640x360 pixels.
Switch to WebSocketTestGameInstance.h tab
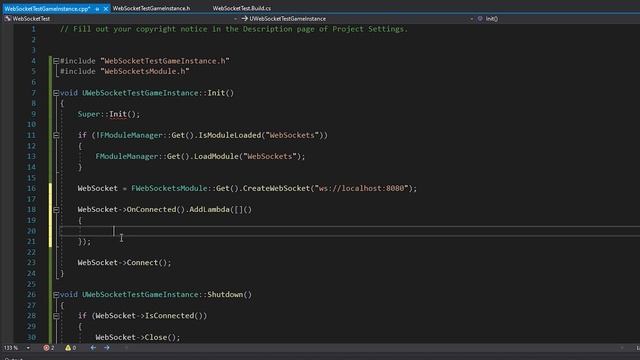[151, 8]
